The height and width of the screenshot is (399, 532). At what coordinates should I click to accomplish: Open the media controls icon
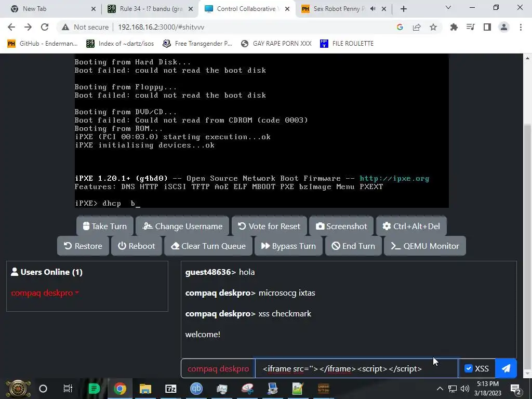tap(471, 27)
